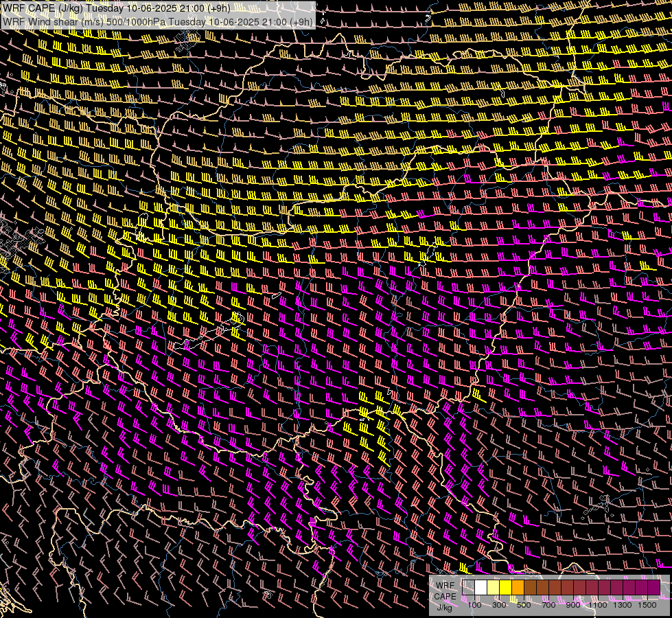Click the WRF CAPE title line
The width and height of the screenshot is (672, 618).
[117, 8]
